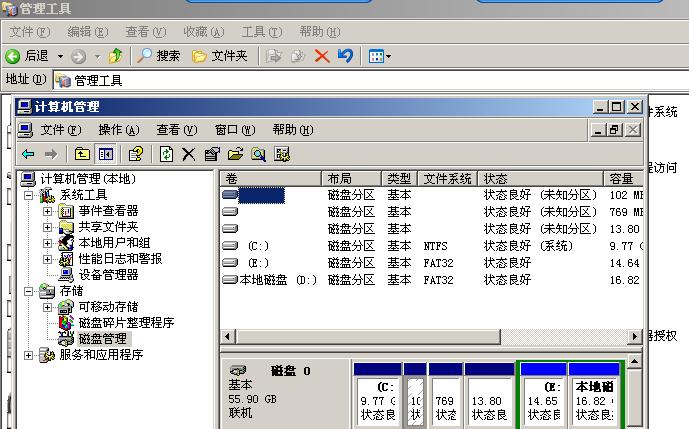Sort by the 布局 column header
This screenshot has width=689, height=429.
pyautogui.click(x=352, y=178)
